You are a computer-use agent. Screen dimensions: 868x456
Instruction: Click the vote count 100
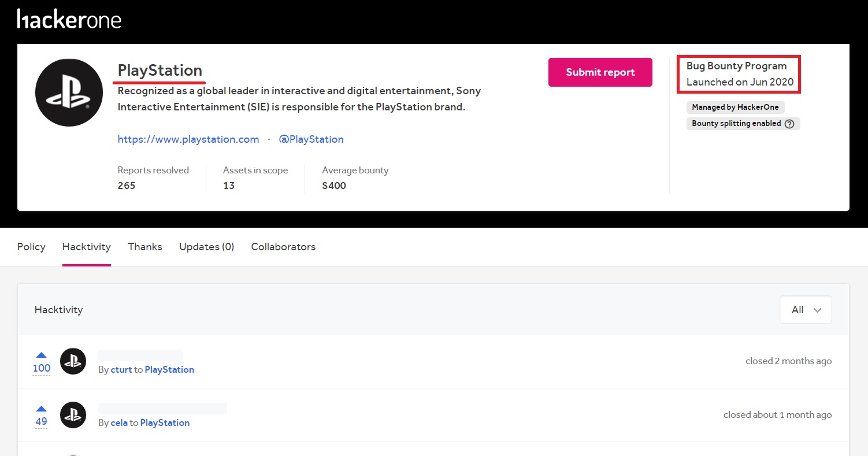coord(42,368)
